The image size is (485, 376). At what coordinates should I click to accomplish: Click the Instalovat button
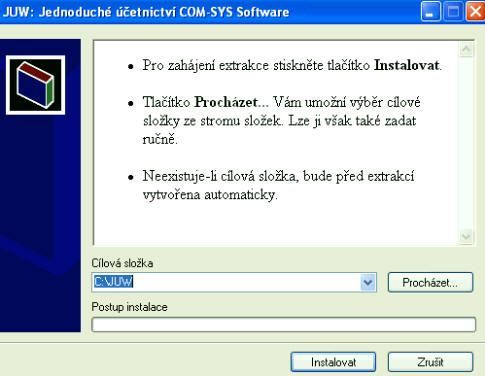333,362
